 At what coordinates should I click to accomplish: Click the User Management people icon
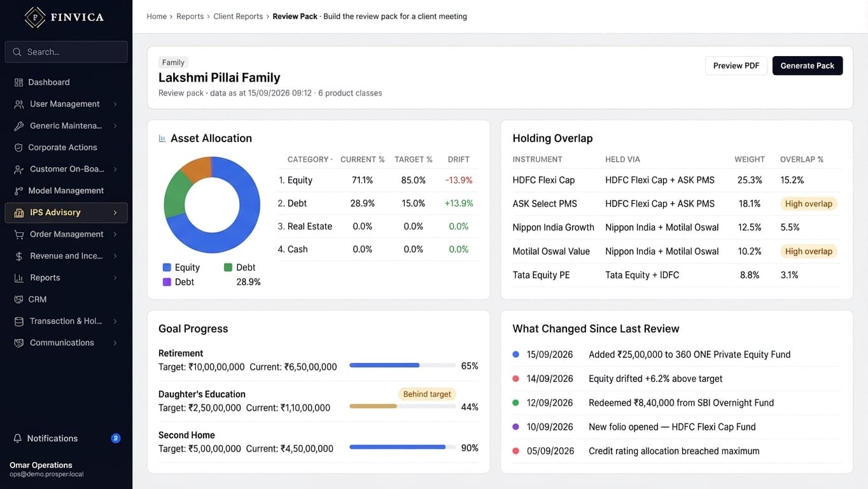(18, 104)
